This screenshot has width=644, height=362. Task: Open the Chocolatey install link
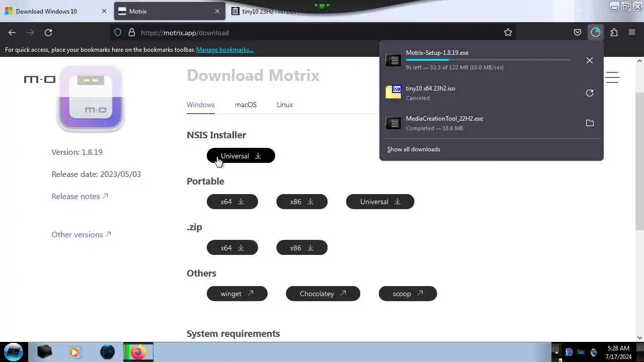point(323,294)
